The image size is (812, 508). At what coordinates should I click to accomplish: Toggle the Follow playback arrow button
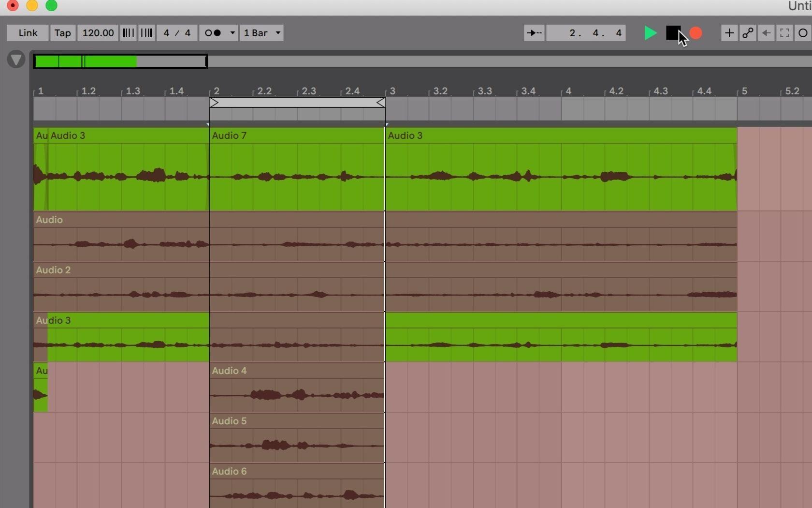point(534,33)
